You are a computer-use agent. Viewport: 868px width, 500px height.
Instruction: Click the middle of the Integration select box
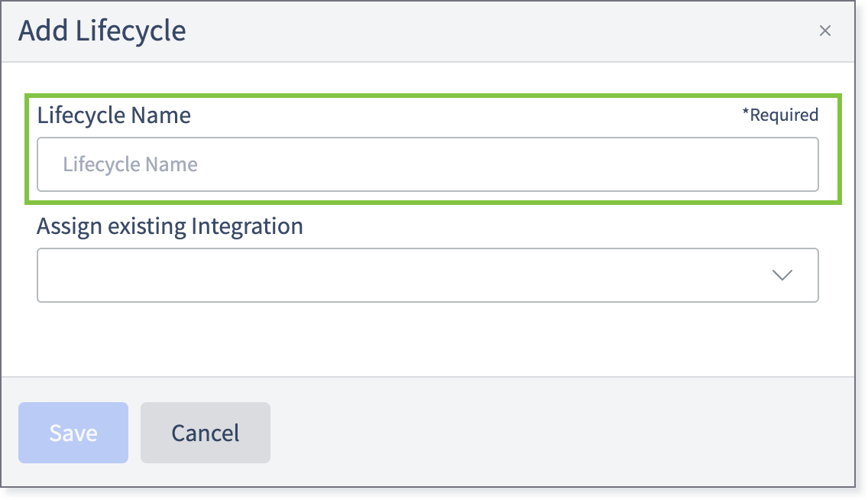click(427, 275)
